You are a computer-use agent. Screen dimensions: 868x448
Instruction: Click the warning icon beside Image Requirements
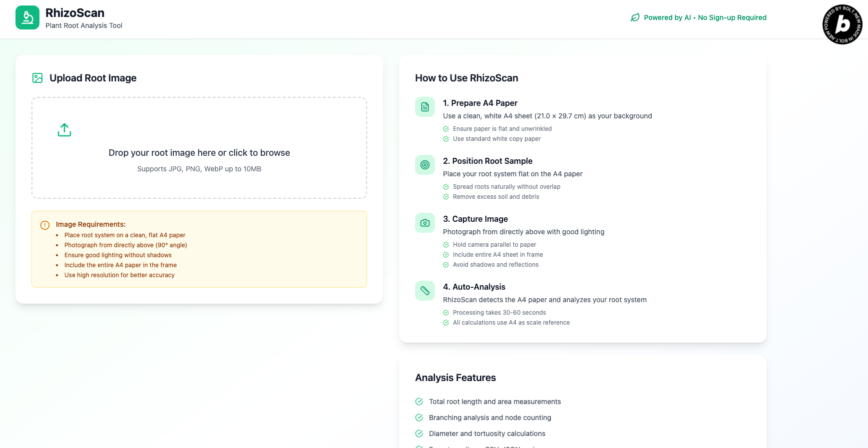tap(45, 225)
